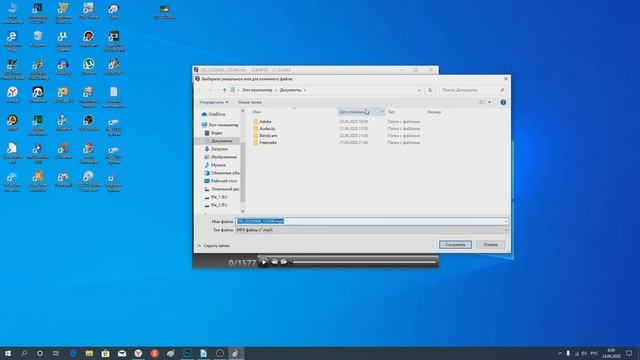The height and width of the screenshot is (360, 640).
Task: Select the uTorrent desktop icon
Action: [88, 67]
